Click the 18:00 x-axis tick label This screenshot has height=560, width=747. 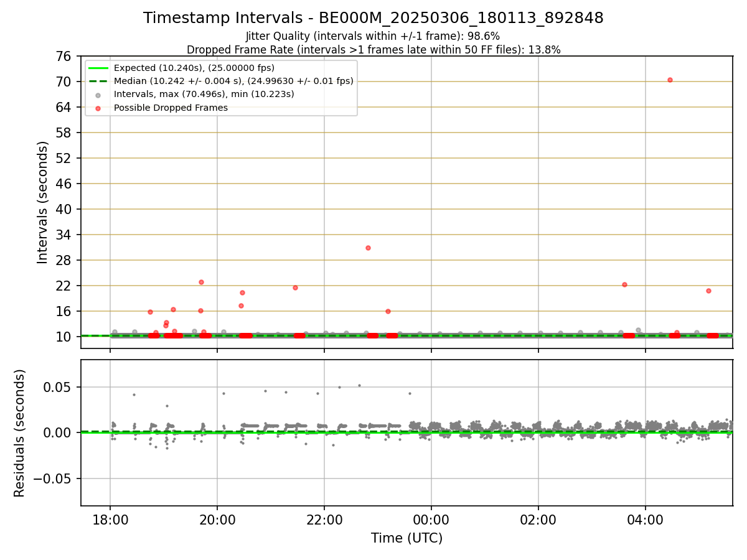pos(110,519)
